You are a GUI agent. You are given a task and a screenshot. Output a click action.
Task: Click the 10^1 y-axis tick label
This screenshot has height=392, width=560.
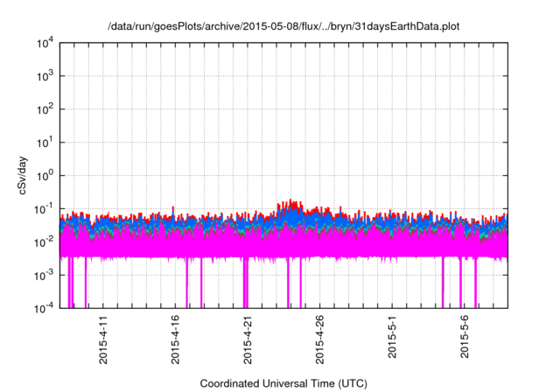click(45, 143)
